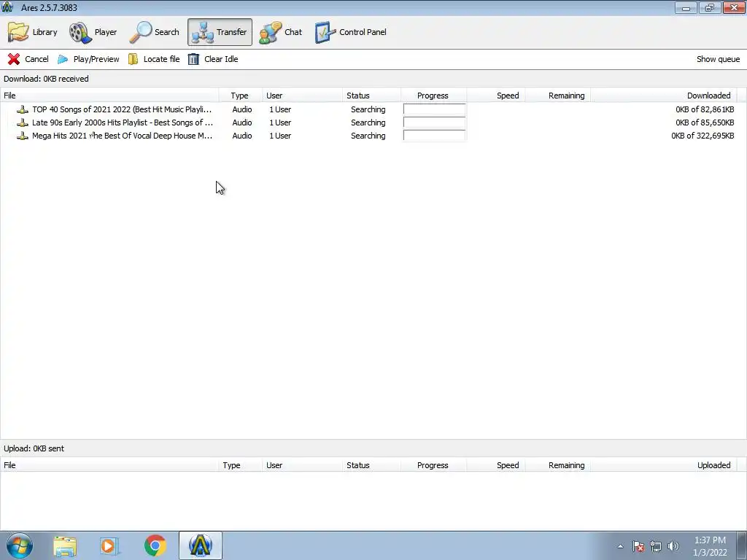
Task: Sort downloads by Remaining column header
Action: tap(558, 96)
